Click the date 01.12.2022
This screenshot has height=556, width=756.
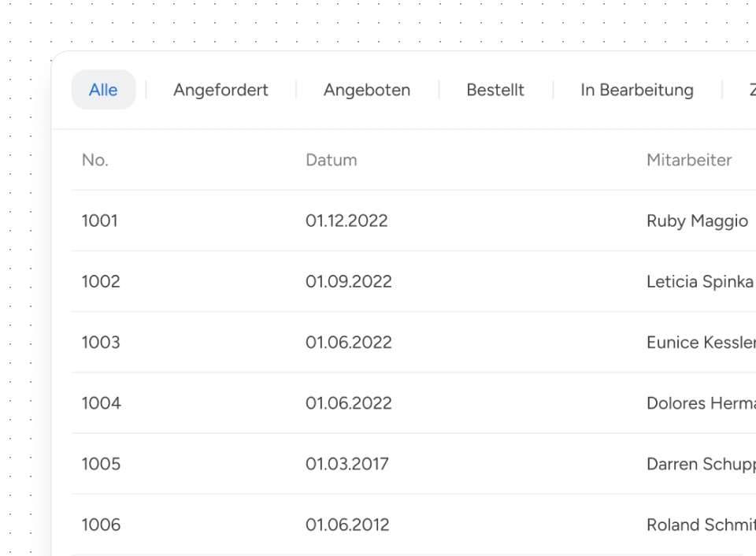tap(346, 221)
